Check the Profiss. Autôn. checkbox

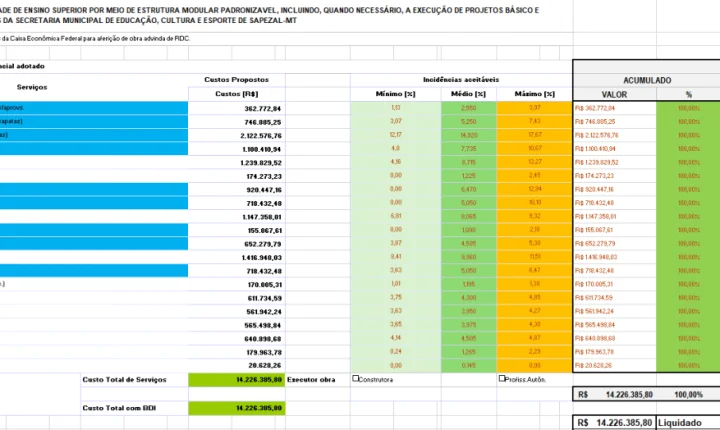pyautogui.click(x=502, y=379)
